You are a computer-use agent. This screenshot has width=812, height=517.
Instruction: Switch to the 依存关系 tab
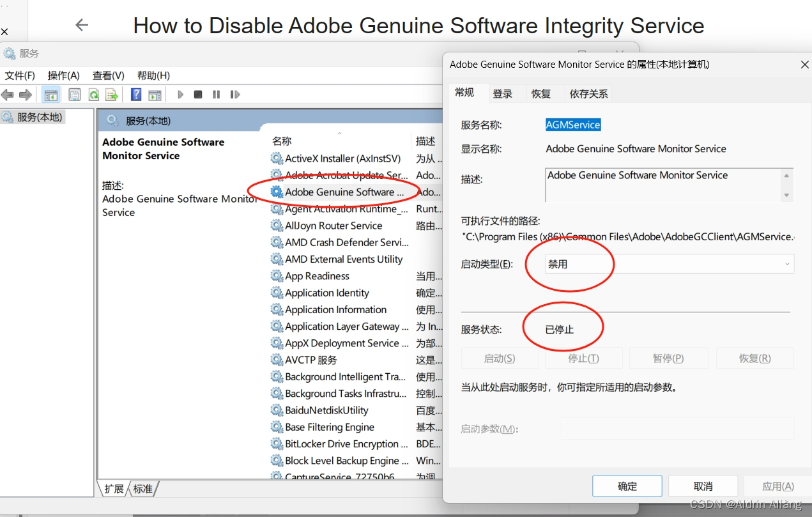pyautogui.click(x=589, y=94)
